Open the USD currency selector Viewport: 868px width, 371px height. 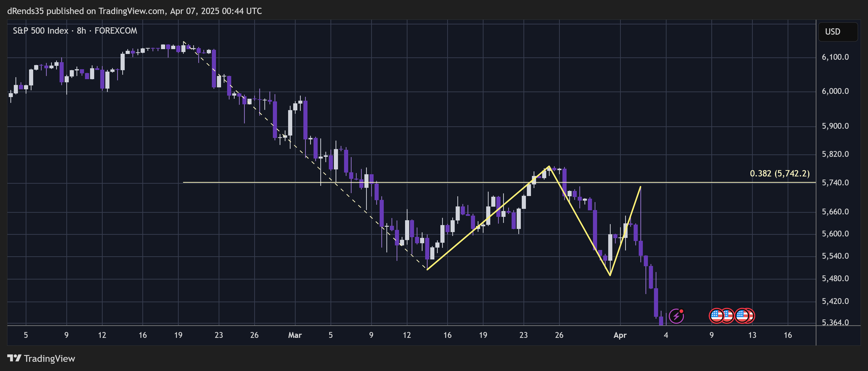click(x=838, y=32)
